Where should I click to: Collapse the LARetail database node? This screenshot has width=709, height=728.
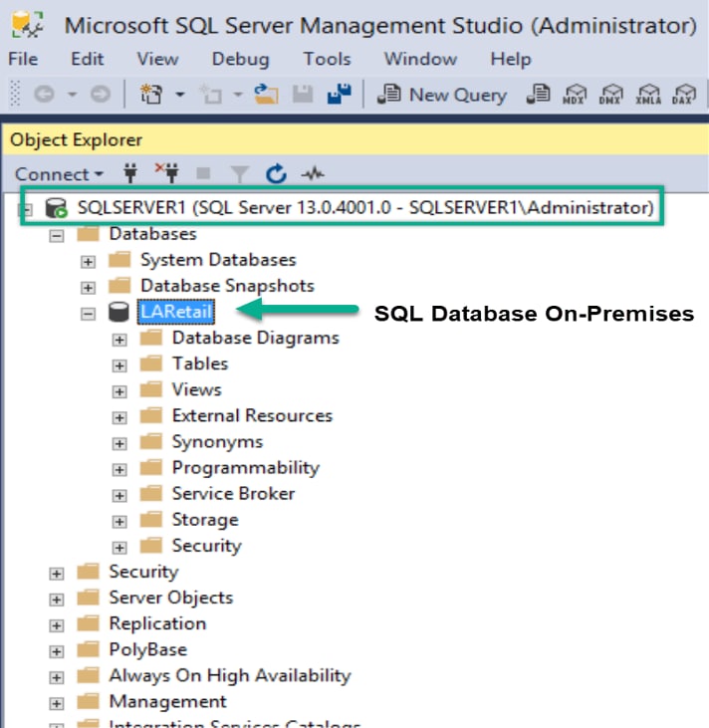point(89,313)
